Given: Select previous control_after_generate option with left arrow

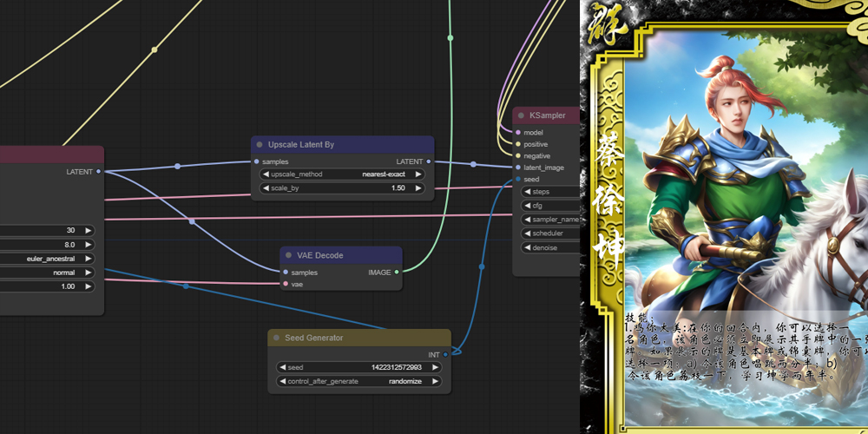Looking at the screenshot, I should [282, 381].
